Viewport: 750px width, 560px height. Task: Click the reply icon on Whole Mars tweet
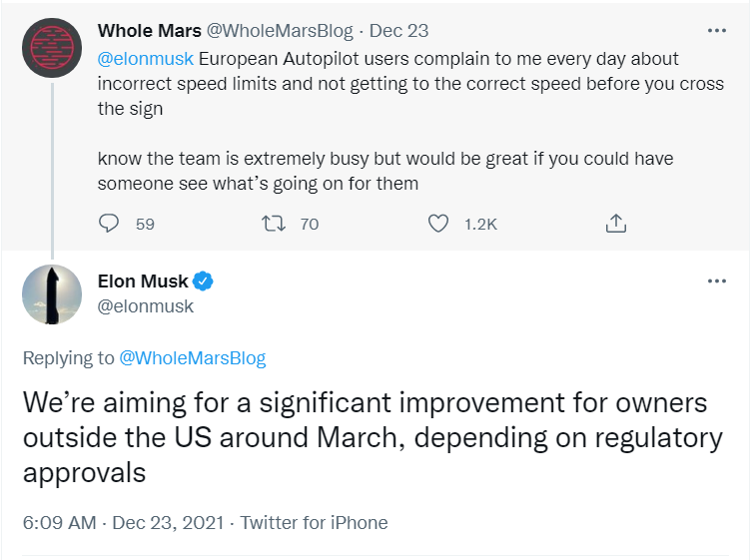110,224
